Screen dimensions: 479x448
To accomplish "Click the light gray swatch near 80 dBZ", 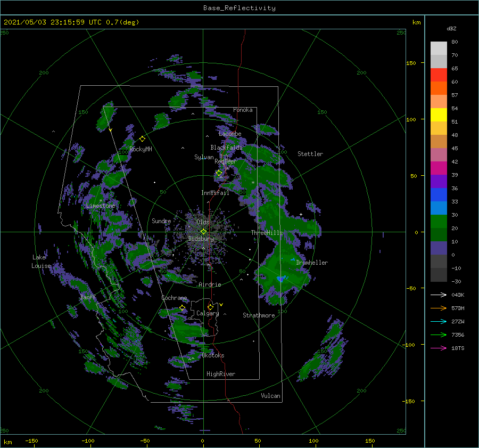I will [x=439, y=48].
